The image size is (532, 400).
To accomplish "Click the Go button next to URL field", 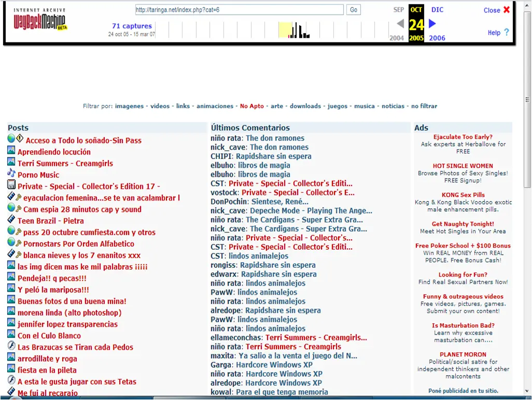I will tap(354, 10).
